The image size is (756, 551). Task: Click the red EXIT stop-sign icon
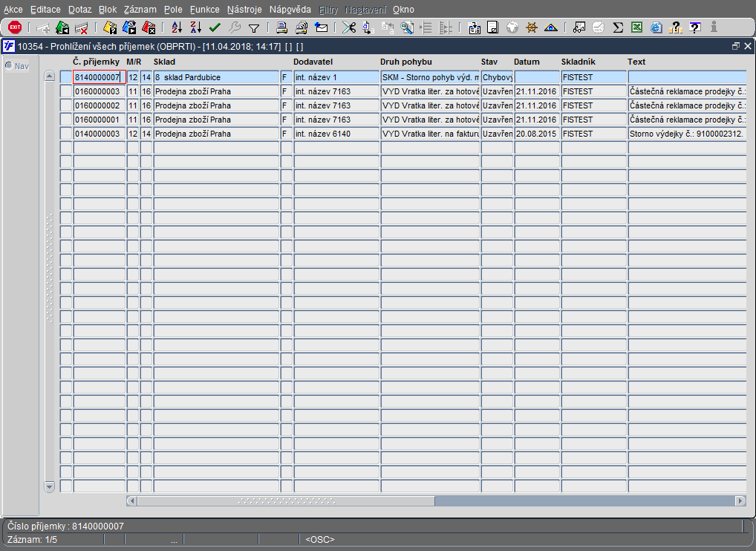[x=15, y=27]
